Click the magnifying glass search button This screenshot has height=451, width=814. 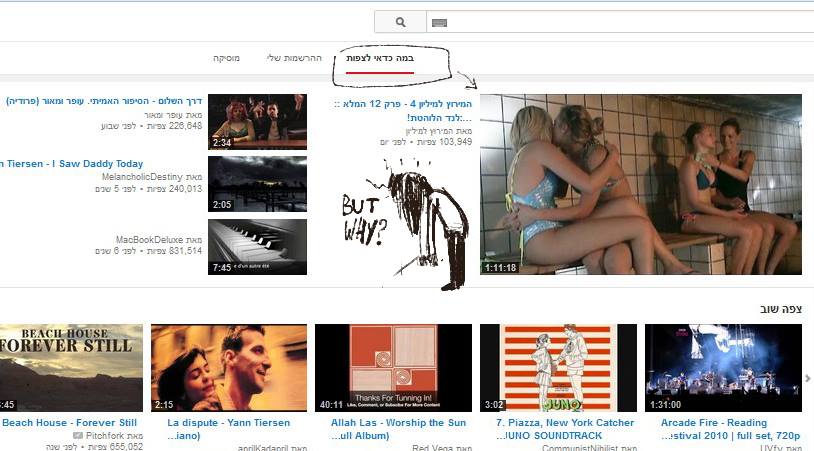[400, 22]
